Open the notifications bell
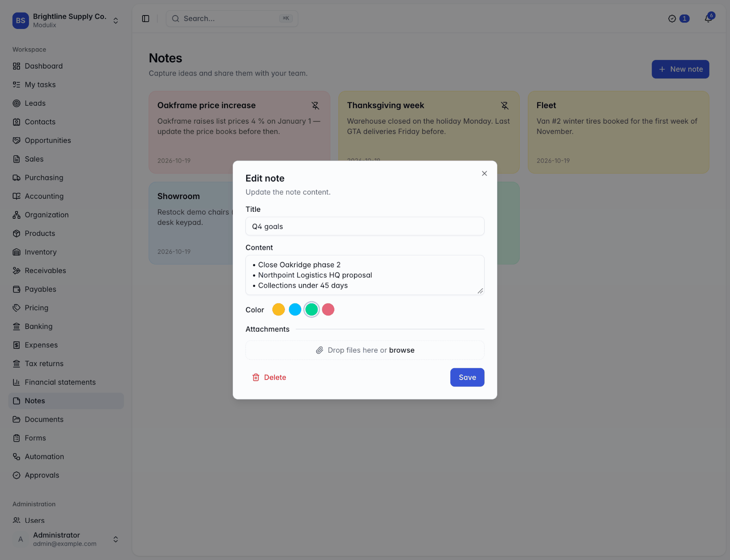 708,18
